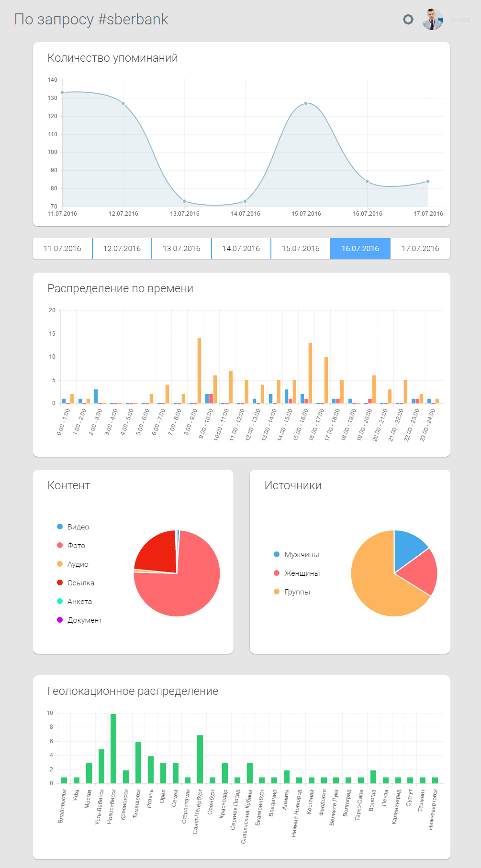Image resolution: width=481 pixels, height=868 pixels.
Task: Click the settings gear icon in header
Action: tap(408, 19)
